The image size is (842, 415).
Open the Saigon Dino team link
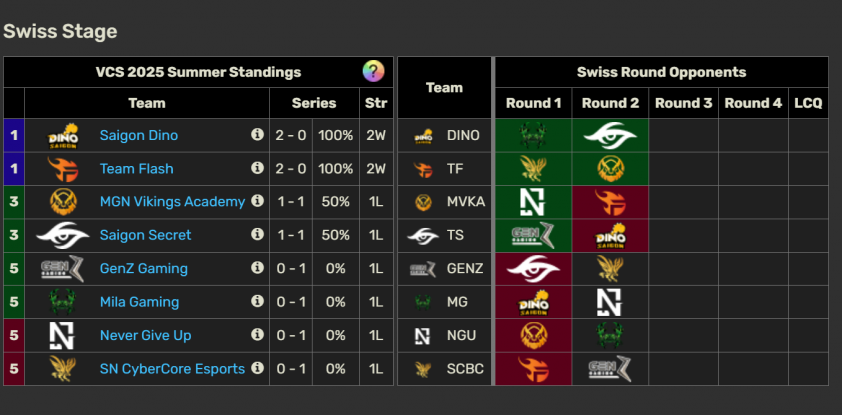tap(139, 135)
